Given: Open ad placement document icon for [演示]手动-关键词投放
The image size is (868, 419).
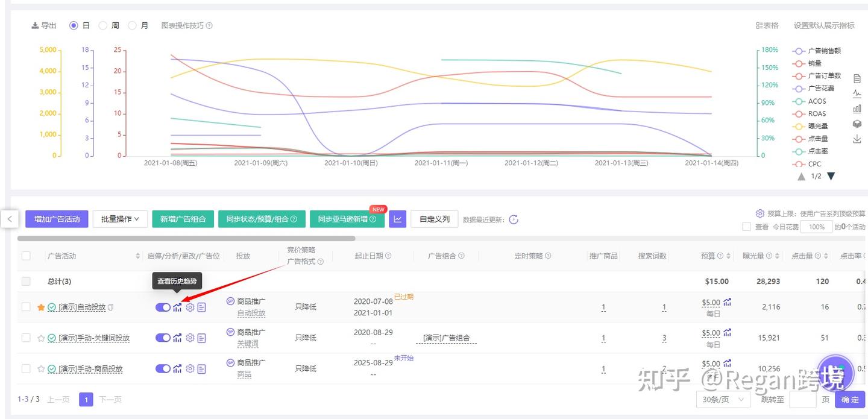Looking at the screenshot, I should [x=201, y=338].
